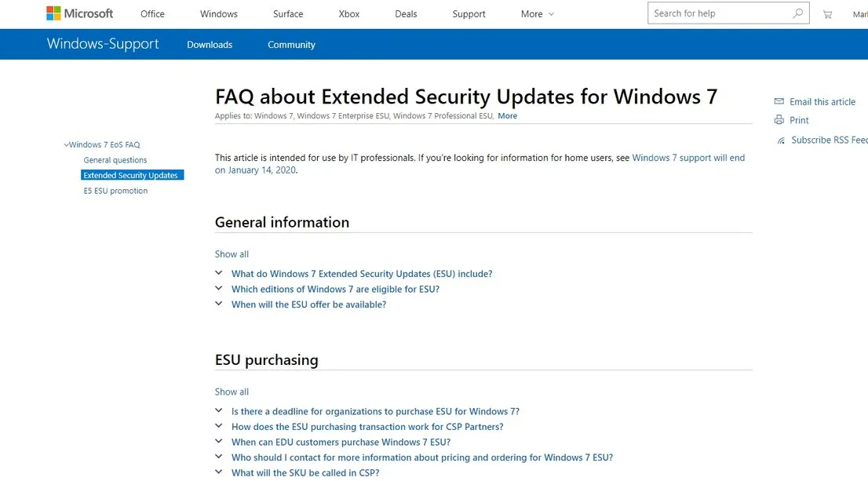Click the 'Windows 7 support will end' link

pyautogui.click(x=688, y=157)
